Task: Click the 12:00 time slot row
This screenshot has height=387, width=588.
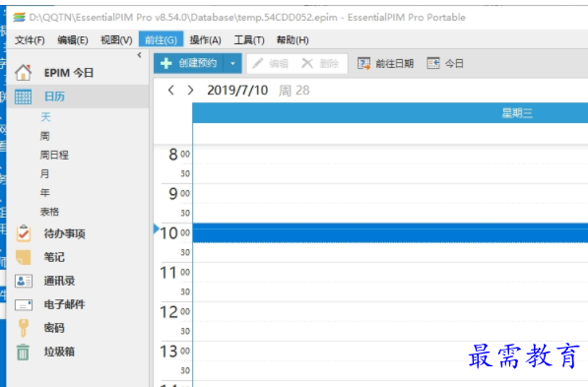Action: point(390,311)
